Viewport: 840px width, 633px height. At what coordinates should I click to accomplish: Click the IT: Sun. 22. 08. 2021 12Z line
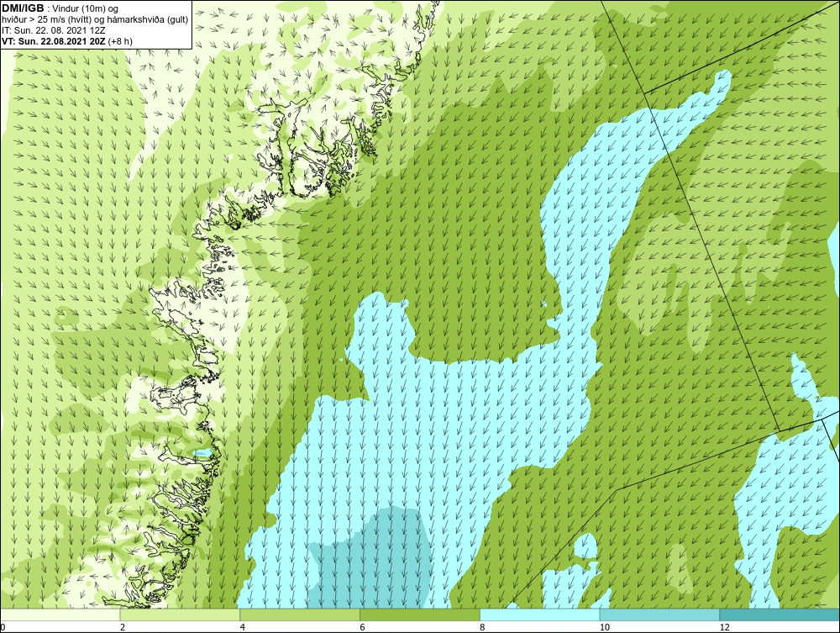pyautogui.click(x=55, y=30)
